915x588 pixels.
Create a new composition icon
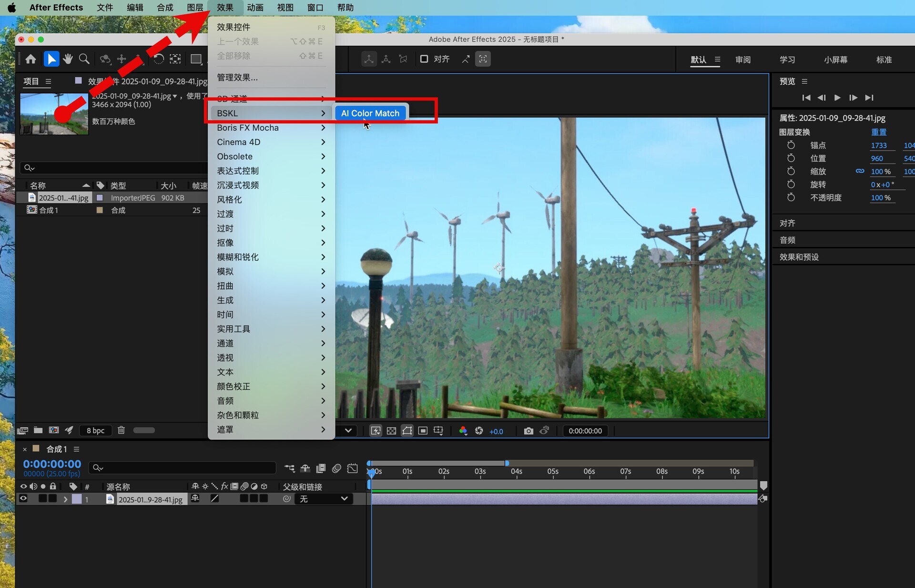coord(54,430)
